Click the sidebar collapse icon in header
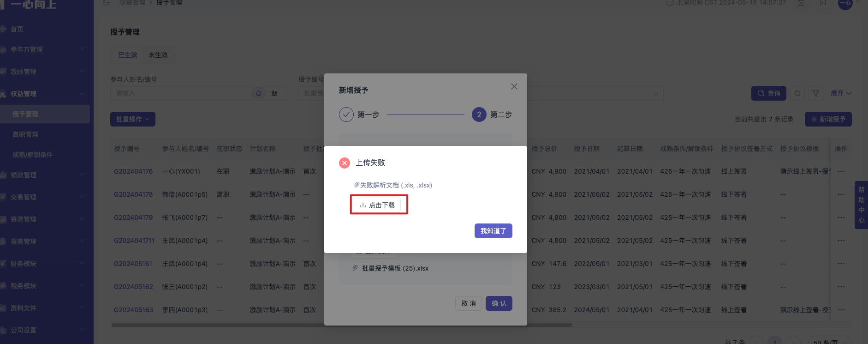The width and height of the screenshot is (868, 344). click(x=107, y=2)
